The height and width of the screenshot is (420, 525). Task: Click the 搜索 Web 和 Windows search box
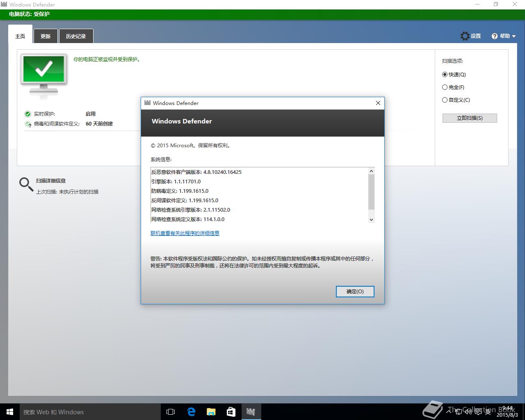pos(90,412)
